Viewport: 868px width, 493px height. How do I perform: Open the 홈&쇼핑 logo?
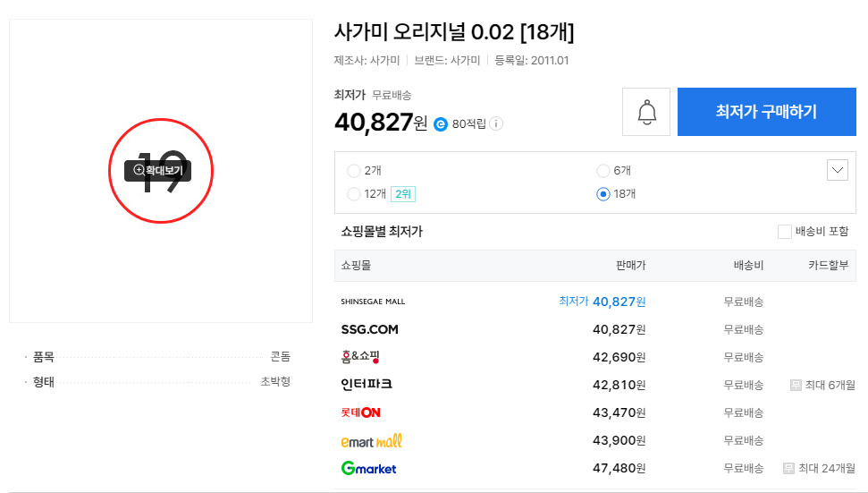click(x=360, y=357)
